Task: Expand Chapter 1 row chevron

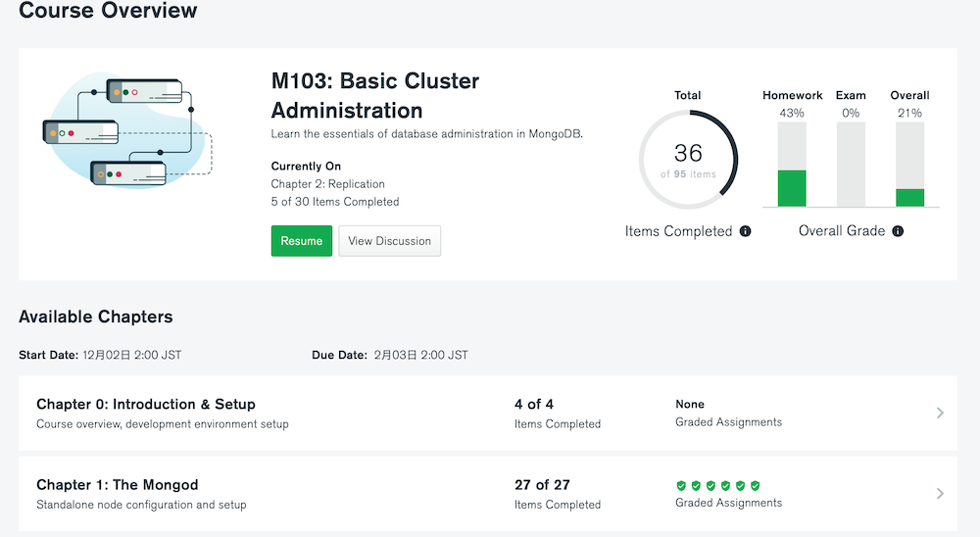Action: [x=940, y=494]
